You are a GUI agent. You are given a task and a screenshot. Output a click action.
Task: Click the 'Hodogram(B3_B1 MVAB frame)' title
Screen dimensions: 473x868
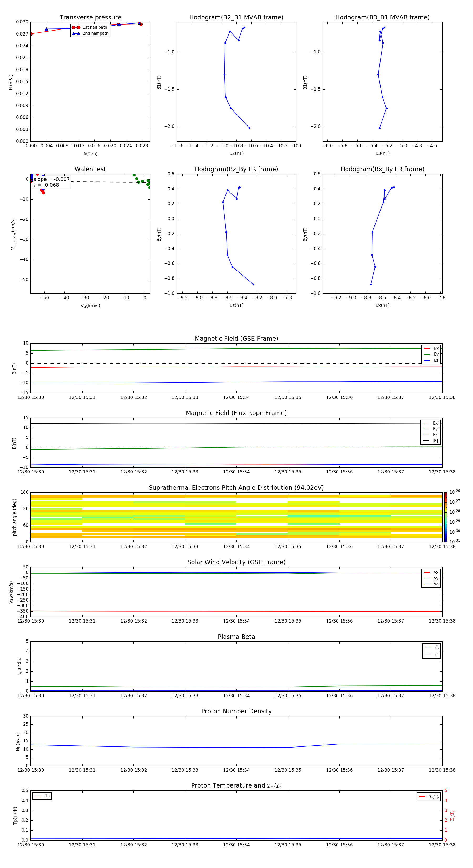[382, 18]
